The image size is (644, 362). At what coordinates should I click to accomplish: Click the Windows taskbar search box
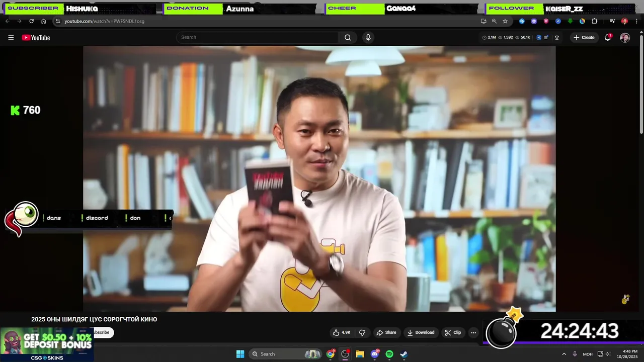tap(285, 354)
